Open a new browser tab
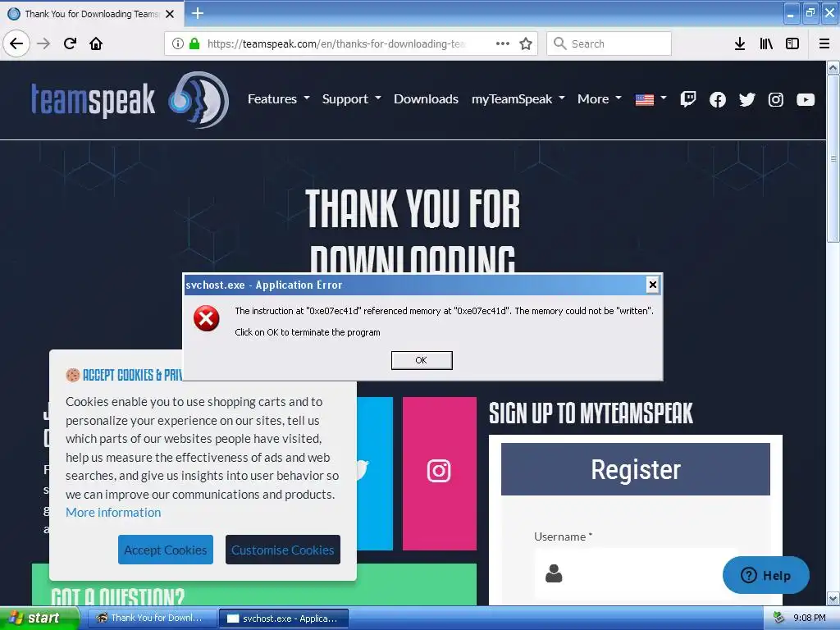 click(198, 13)
